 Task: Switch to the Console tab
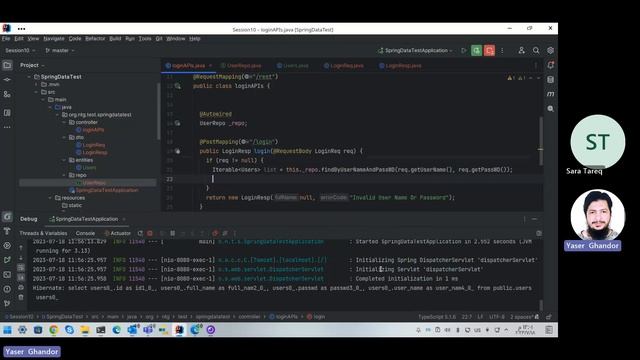(85, 233)
